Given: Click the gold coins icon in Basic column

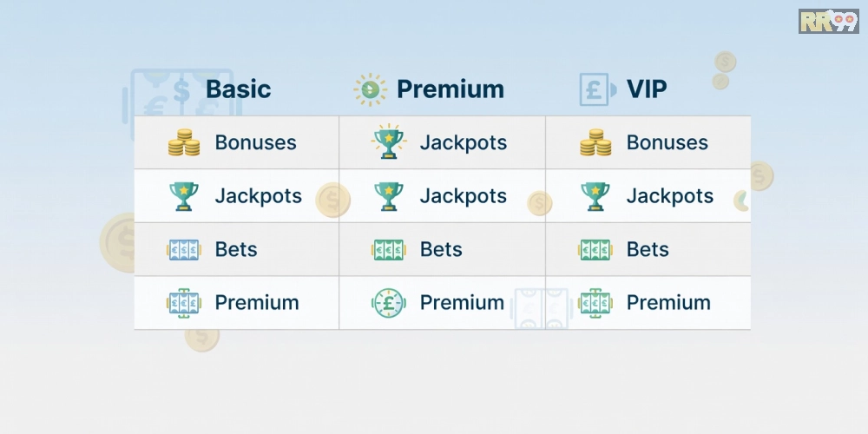Looking at the screenshot, I should (183, 143).
